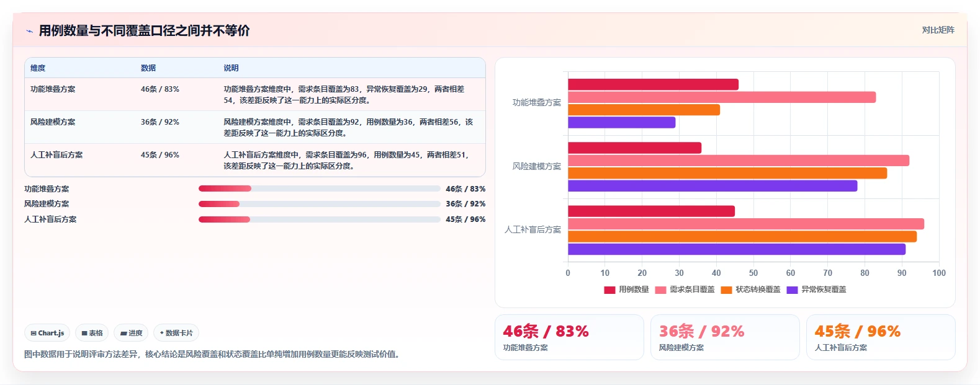980x385 pixels.
Task: Click the 功能堆叠方案 orange 状态转换覆盖 chart bar
Action: pyautogui.click(x=644, y=110)
